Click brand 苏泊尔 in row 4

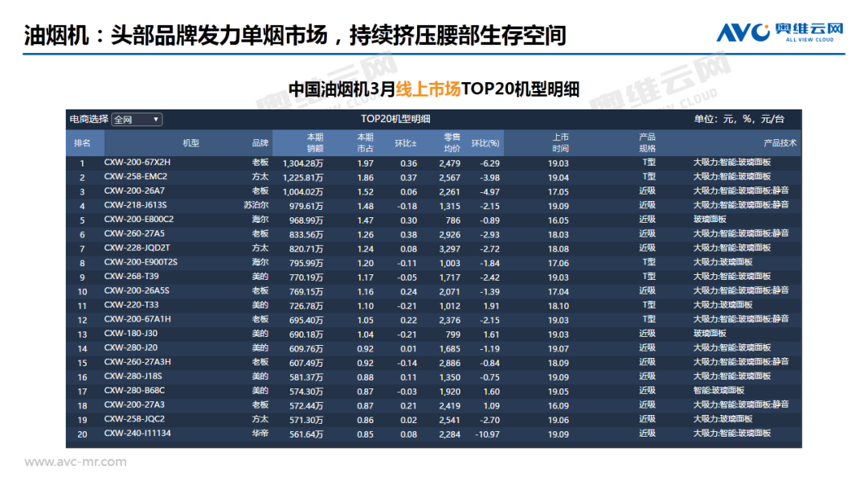[256, 205]
